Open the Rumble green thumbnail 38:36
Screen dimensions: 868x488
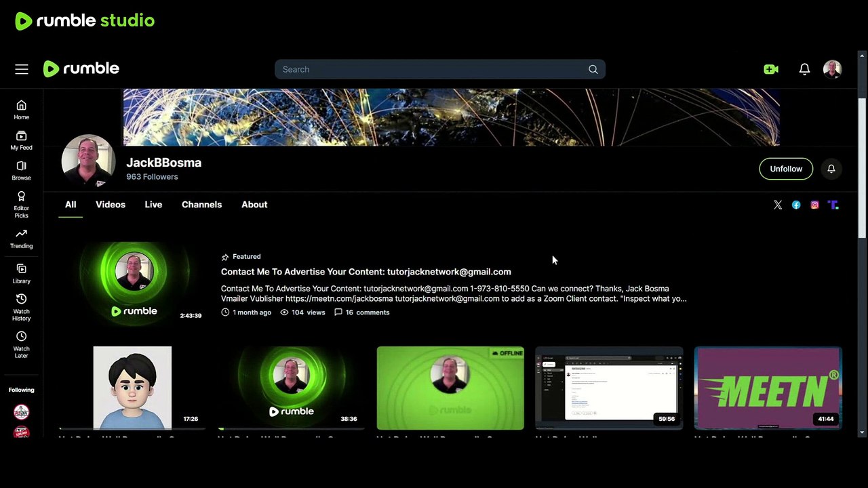[292, 388]
